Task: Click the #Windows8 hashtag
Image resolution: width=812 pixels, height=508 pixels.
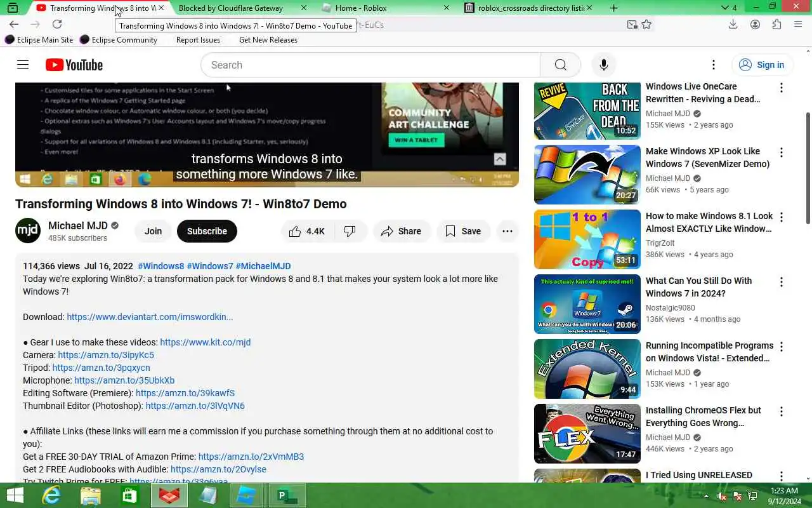Action: point(160,266)
